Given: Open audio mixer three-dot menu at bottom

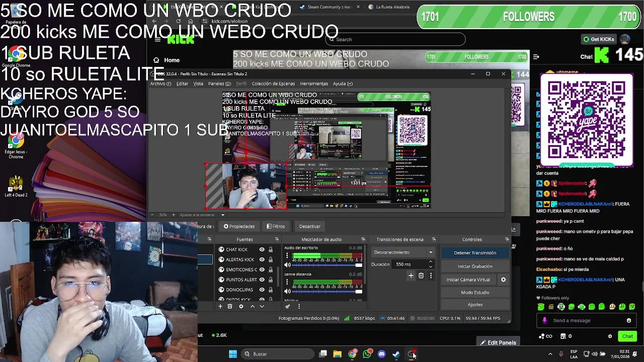Looking at the screenshot, I should [299, 306].
